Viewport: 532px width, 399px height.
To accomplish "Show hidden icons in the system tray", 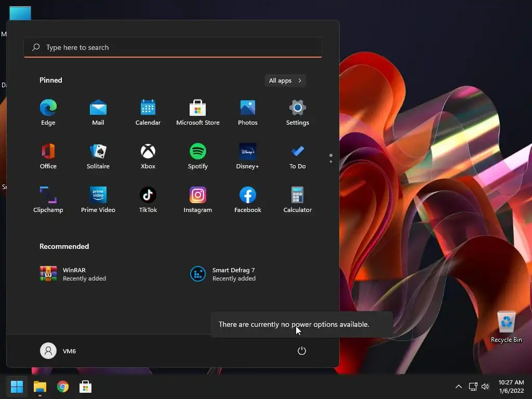I will 458,387.
